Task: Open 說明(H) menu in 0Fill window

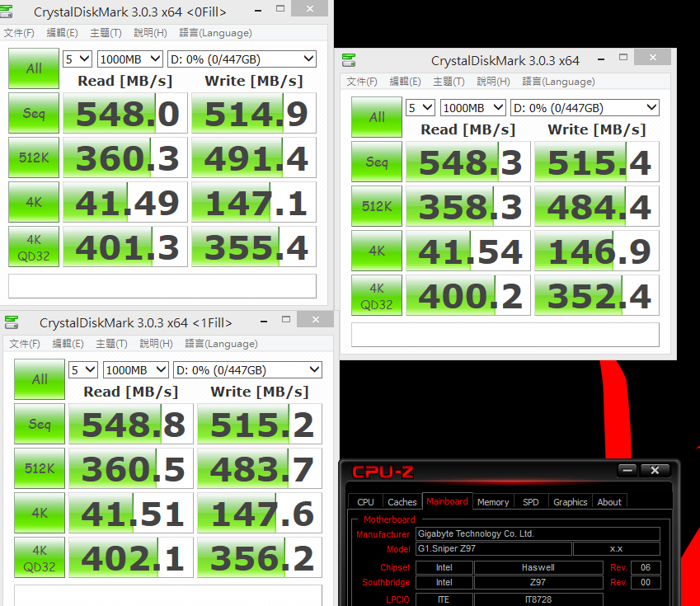Action: click(x=150, y=33)
